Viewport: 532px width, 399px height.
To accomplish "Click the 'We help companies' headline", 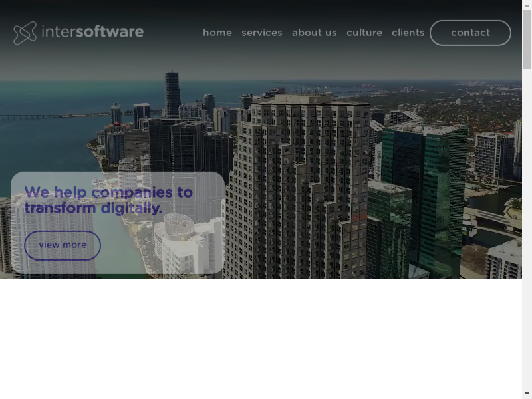I will (x=108, y=200).
